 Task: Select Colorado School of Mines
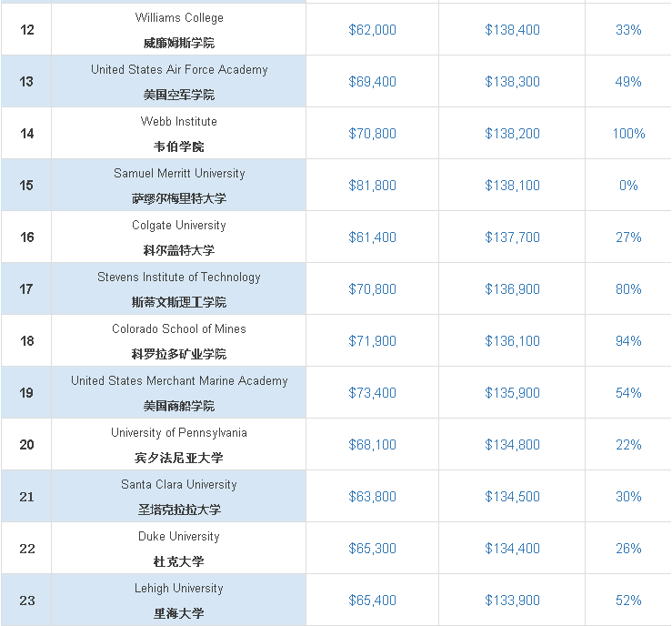(x=179, y=328)
